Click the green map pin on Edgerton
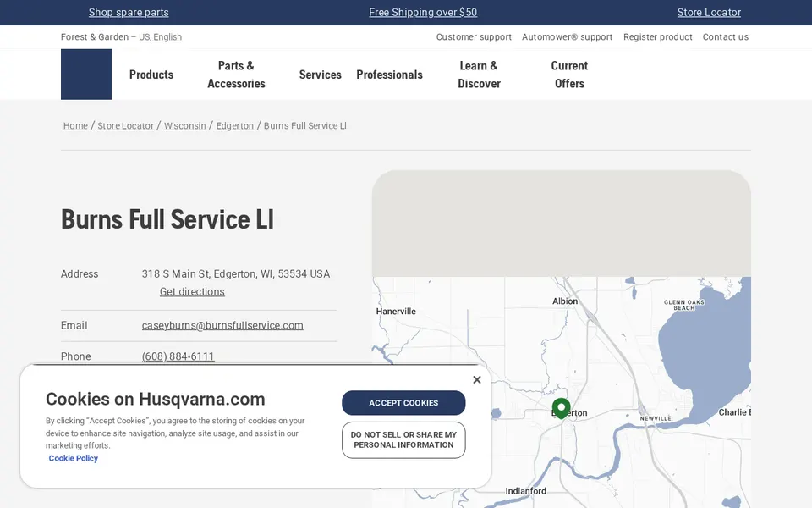 coord(561,408)
